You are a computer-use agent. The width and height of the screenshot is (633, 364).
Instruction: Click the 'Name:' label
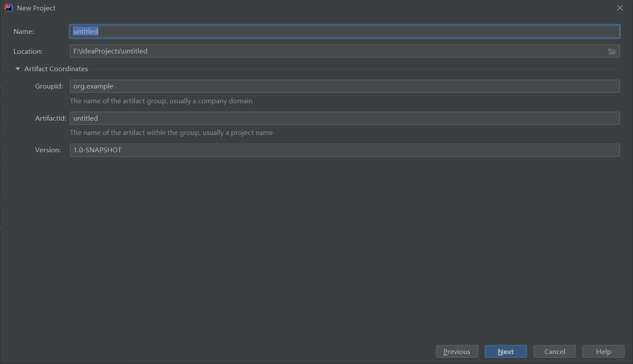click(23, 32)
